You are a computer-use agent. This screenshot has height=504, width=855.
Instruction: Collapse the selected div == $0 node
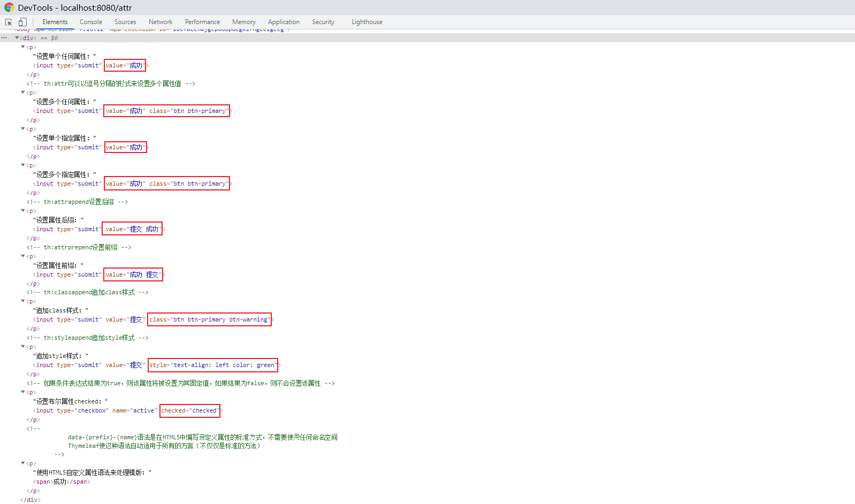click(x=17, y=38)
